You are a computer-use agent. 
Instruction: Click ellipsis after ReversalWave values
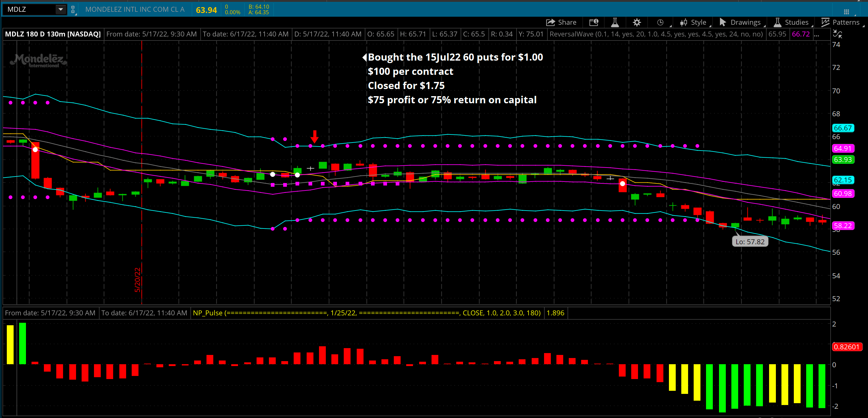point(816,34)
